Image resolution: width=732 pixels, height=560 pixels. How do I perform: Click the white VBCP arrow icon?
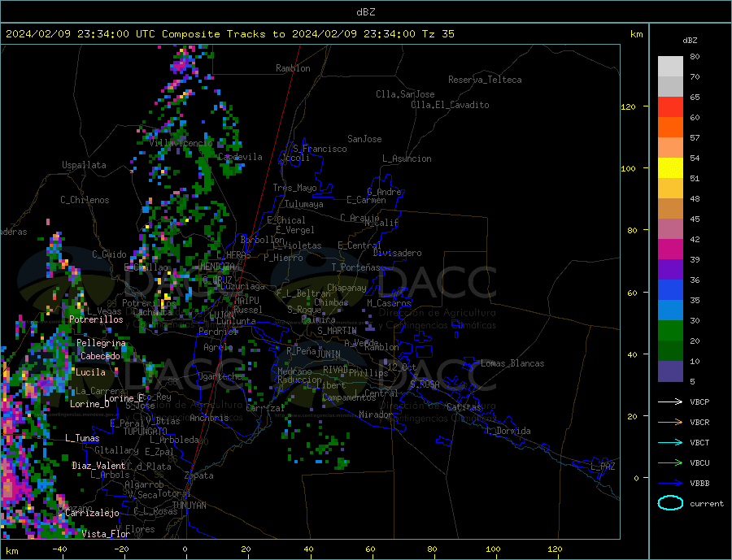coord(670,402)
